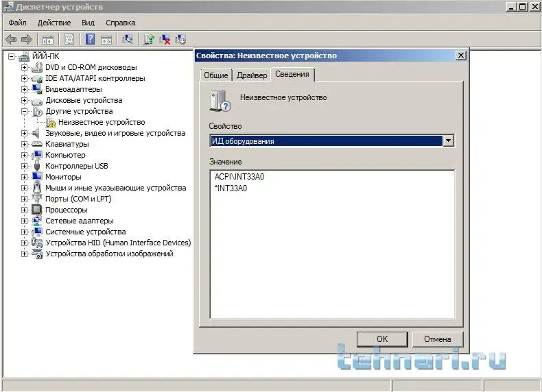Collapse the Другие устройства node
Viewport: 542px width, 392px height.
tap(24, 111)
